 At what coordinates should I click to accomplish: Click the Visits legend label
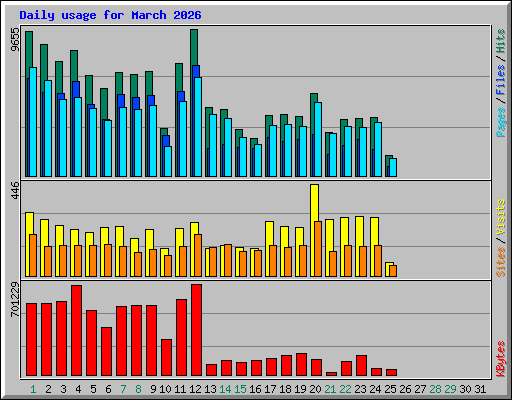point(501,218)
